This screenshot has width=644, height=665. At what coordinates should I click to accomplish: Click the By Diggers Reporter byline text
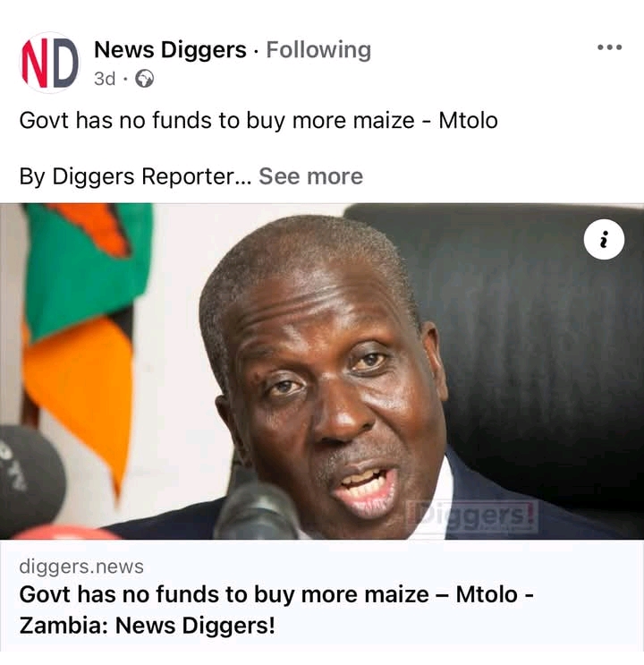coord(136,176)
